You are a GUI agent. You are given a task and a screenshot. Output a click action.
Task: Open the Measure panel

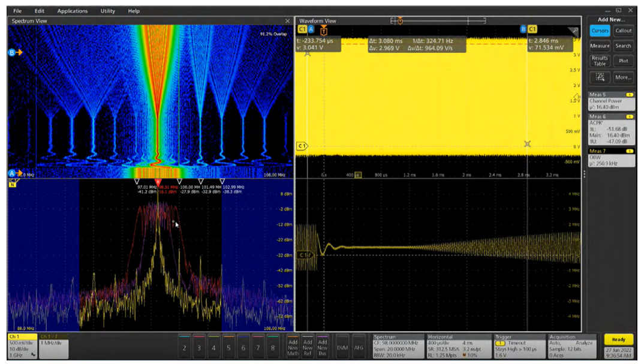pyautogui.click(x=600, y=46)
